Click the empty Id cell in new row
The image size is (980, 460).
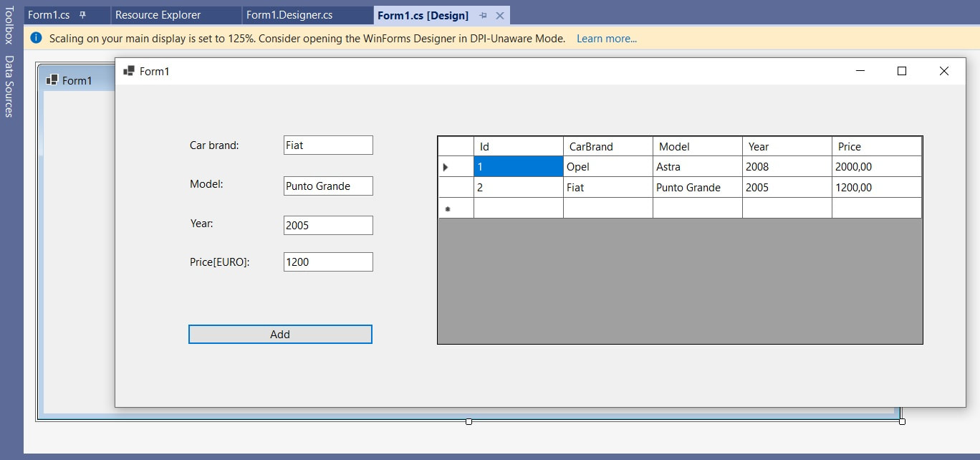coord(519,209)
